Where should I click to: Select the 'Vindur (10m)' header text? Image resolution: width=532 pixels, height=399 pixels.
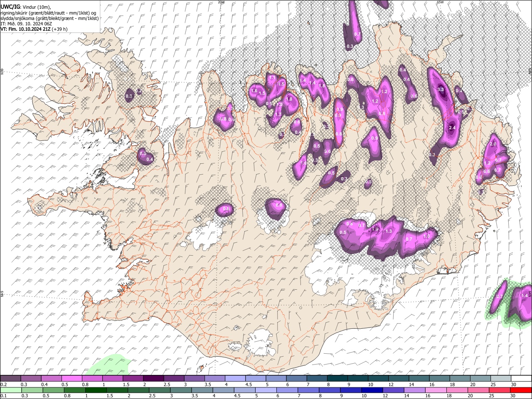(x=36, y=7)
